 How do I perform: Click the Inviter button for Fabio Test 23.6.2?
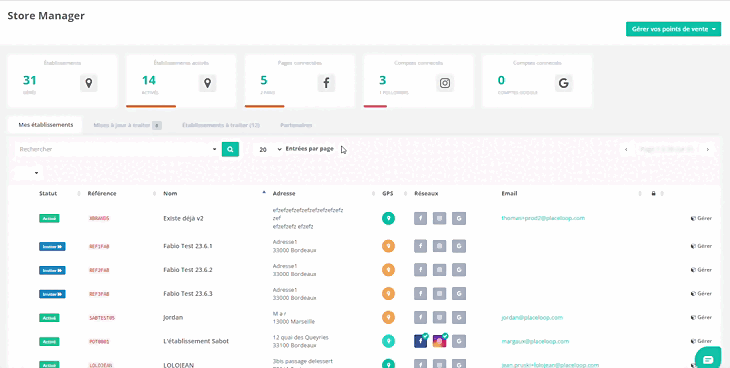(52, 270)
